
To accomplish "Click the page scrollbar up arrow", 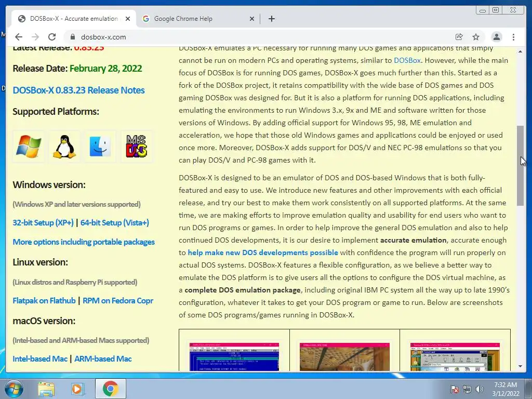I will [520, 51].
